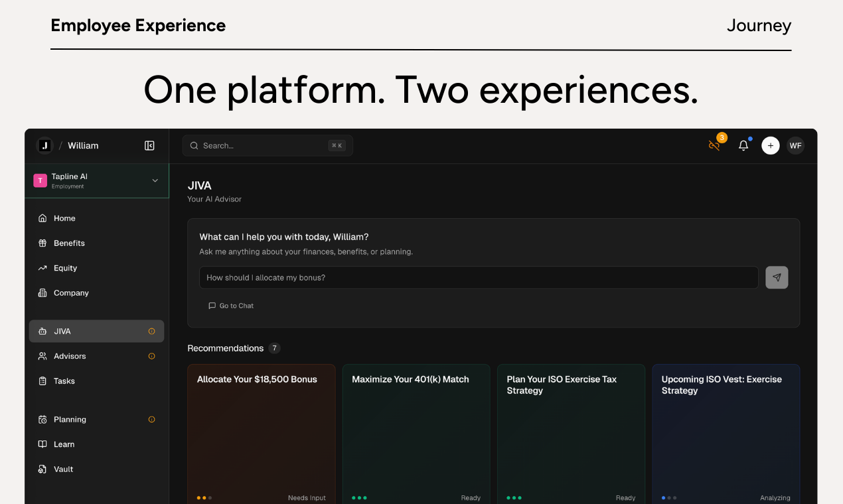Click the search magnifier in the search bar

coord(194,145)
